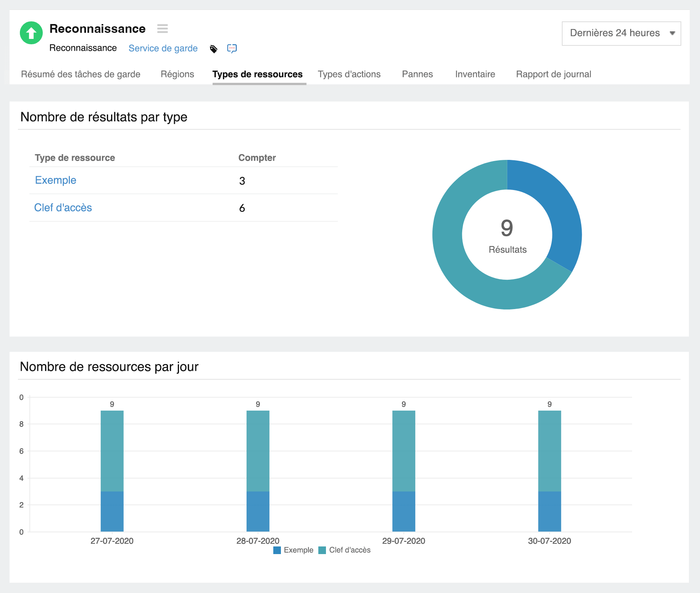Open the 'Inventaire' tab
This screenshot has width=700, height=593.
click(474, 74)
